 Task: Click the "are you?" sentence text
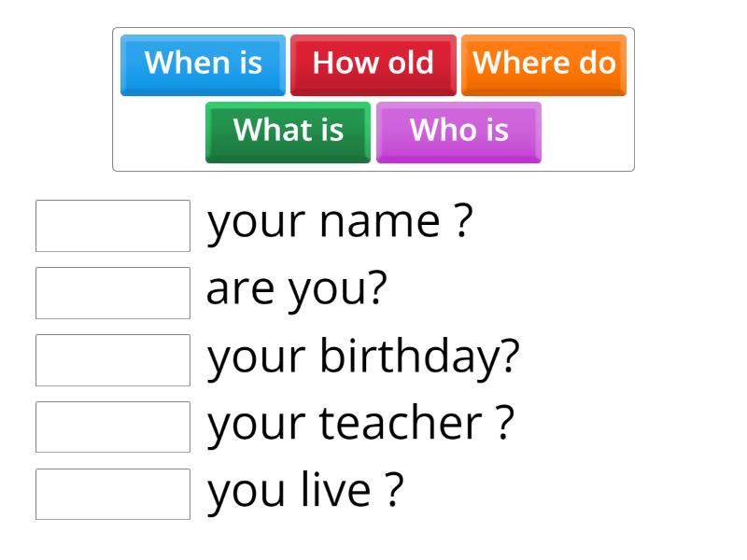click(x=296, y=291)
